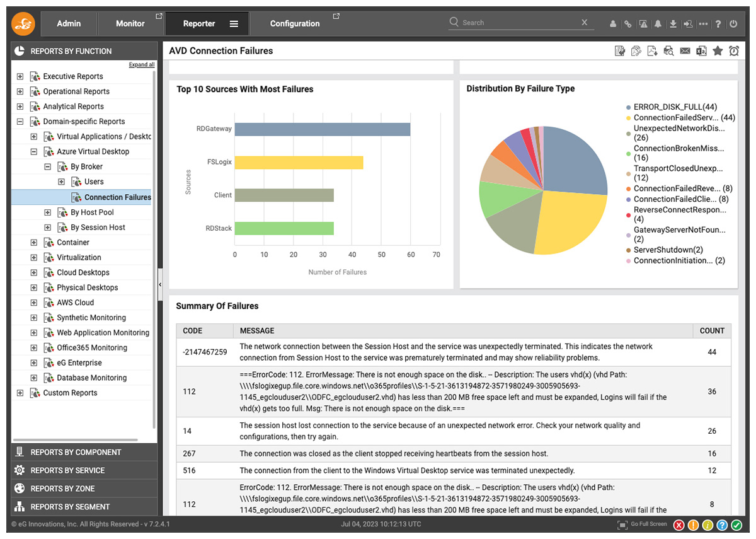Collapse the Azure Virtual Desktop node
The height and width of the screenshot is (539, 756).
pyautogui.click(x=34, y=152)
